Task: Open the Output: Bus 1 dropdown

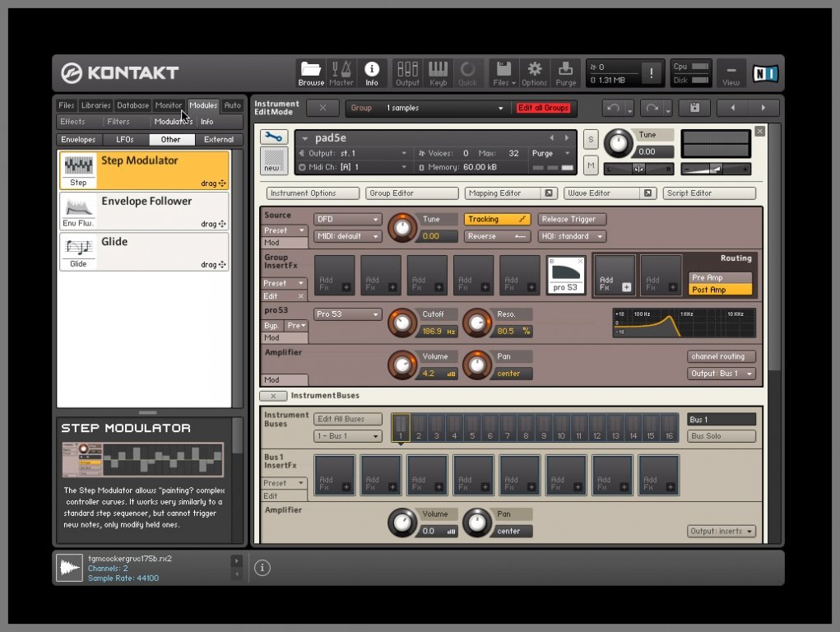Action: [x=721, y=374]
